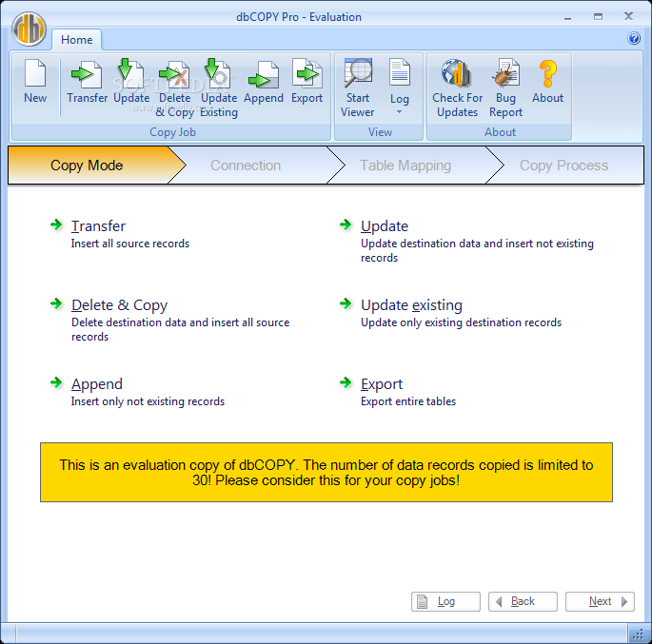The width and height of the screenshot is (652, 644).
Task: Click the Next button
Action: (x=600, y=601)
